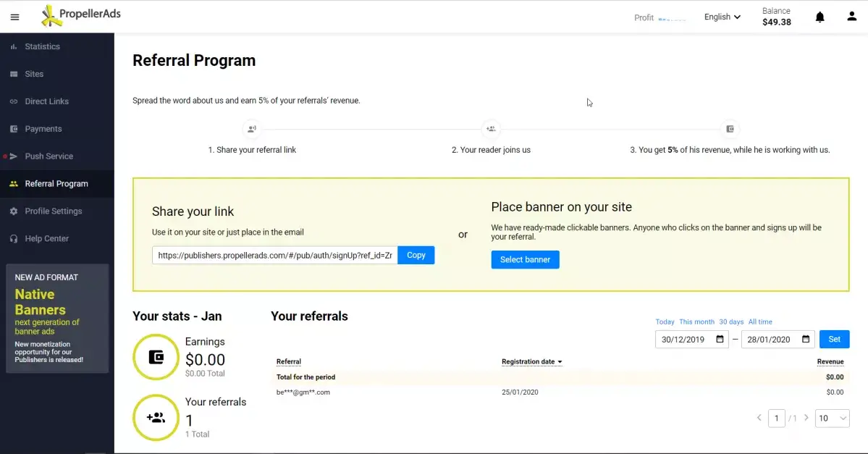The width and height of the screenshot is (868, 454).
Task: Click the Revenue column header
Action: click(830, 361)
